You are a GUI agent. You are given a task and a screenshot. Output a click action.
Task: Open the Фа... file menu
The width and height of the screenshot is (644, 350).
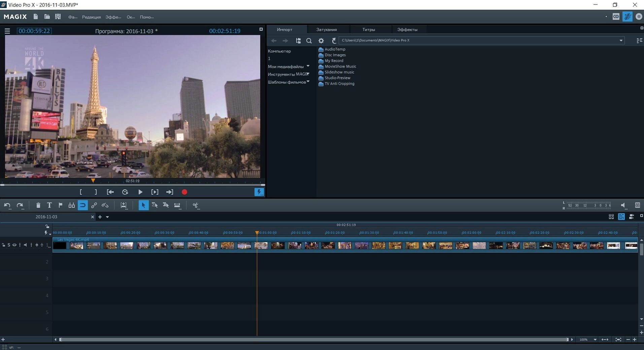tap(73, 17)
